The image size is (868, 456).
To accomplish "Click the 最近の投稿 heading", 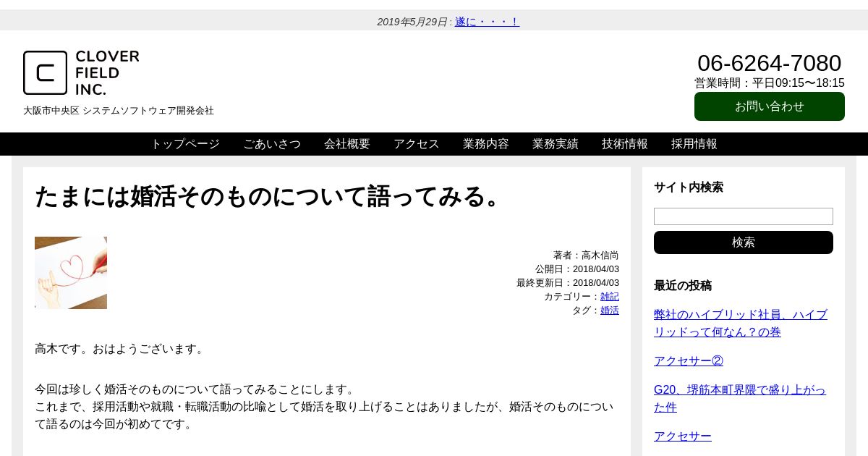I will pos(683,286).
